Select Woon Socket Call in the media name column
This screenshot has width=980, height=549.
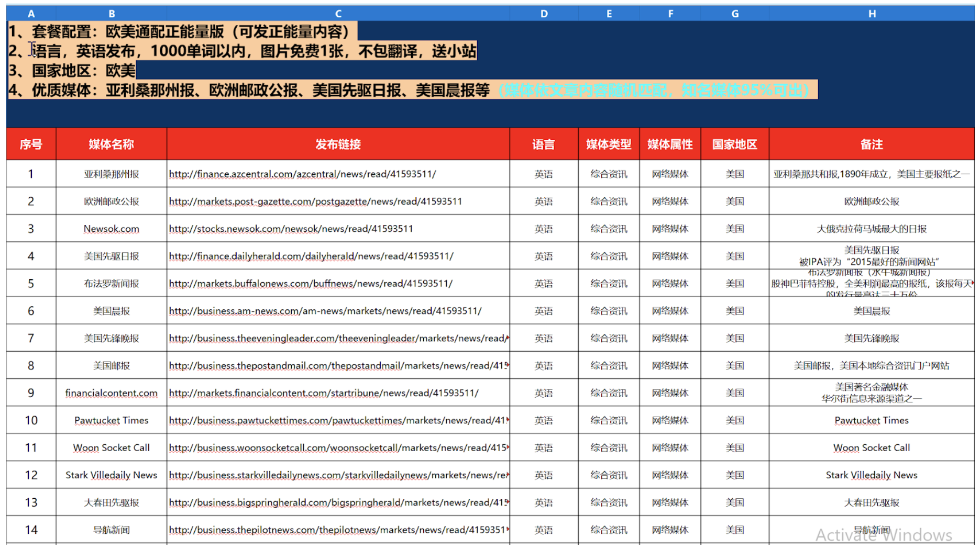[x=112, y=447]
